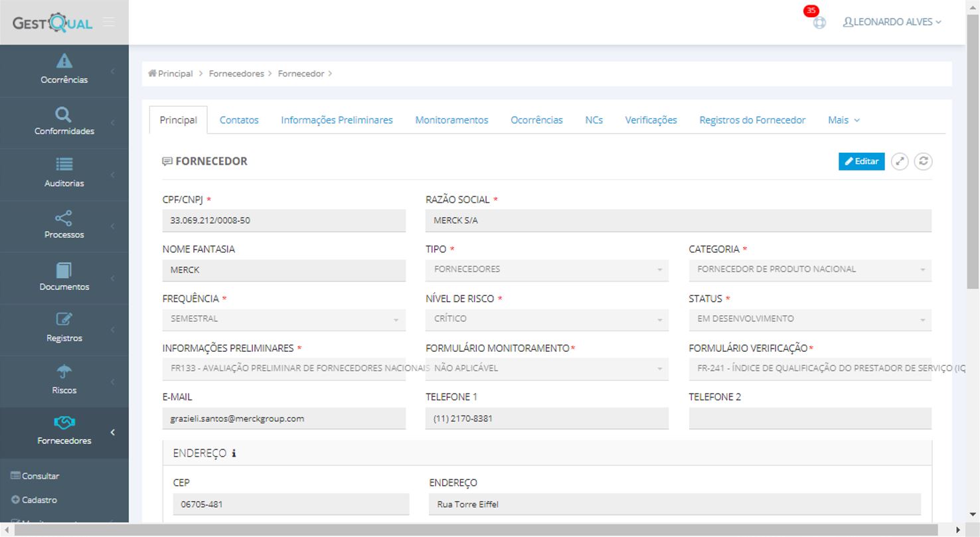Click the Editar button
This screenshot has height=537, width=980.
point(861,161)
